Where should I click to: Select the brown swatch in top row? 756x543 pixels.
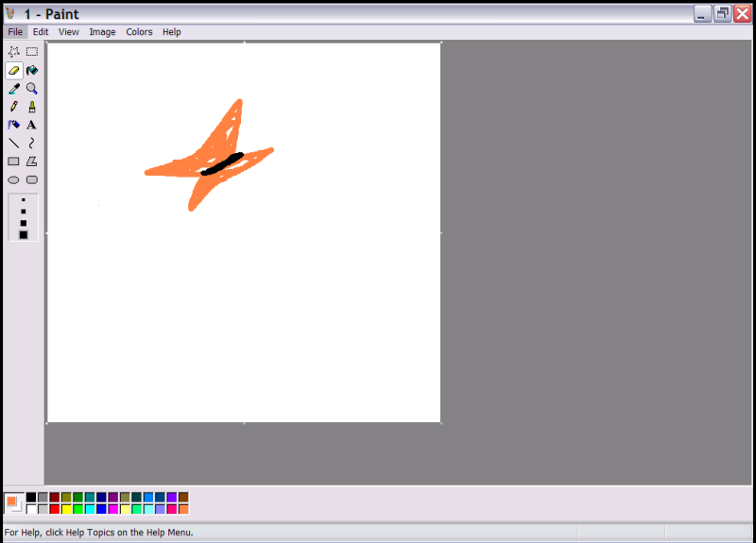[x=183, y=498]
